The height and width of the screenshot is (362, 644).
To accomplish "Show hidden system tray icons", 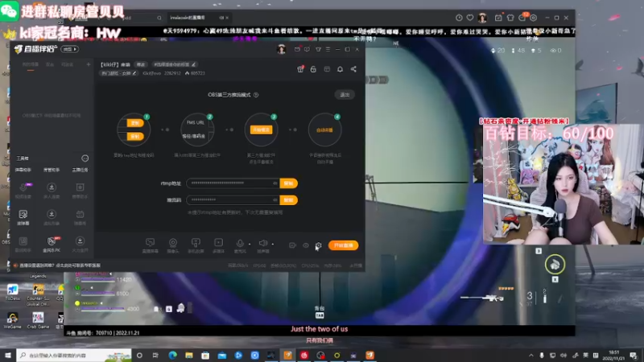I will (x=531, y=356).
